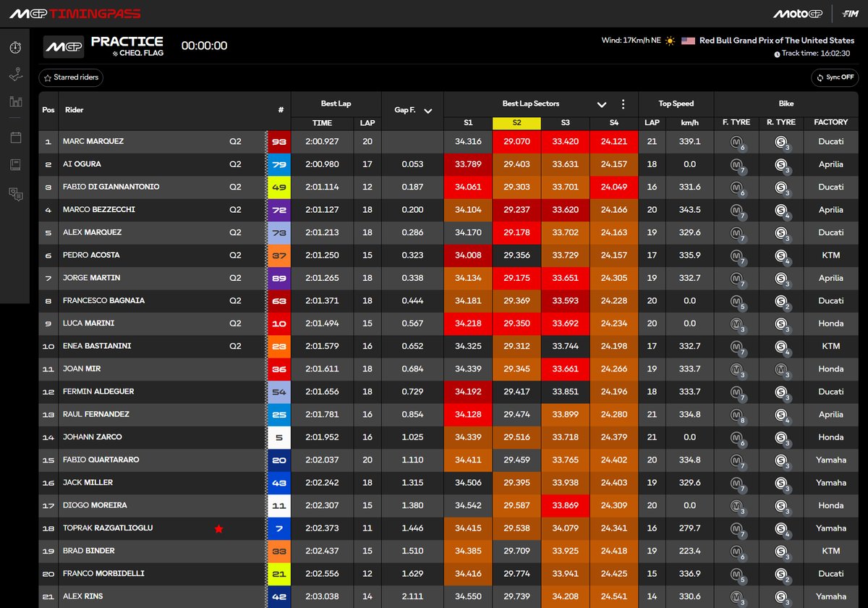The height and width of the screenshot is (608, 868).
Task: Select rider JACK MILLER
Action: (88, 483)
